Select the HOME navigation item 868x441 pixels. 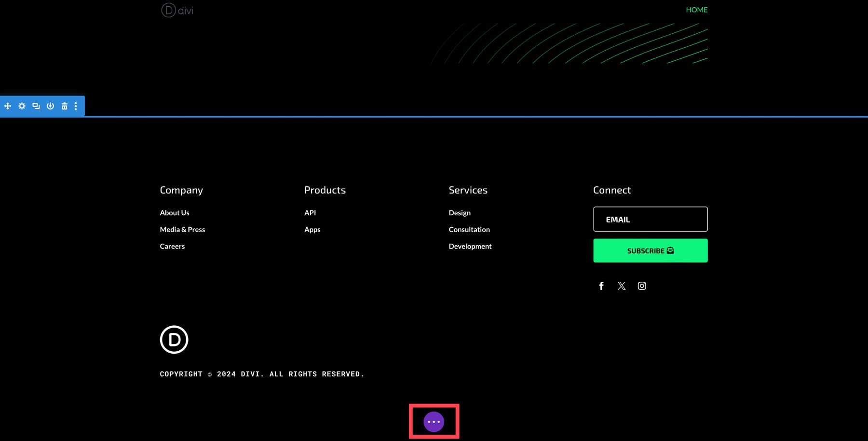(696, 9)
